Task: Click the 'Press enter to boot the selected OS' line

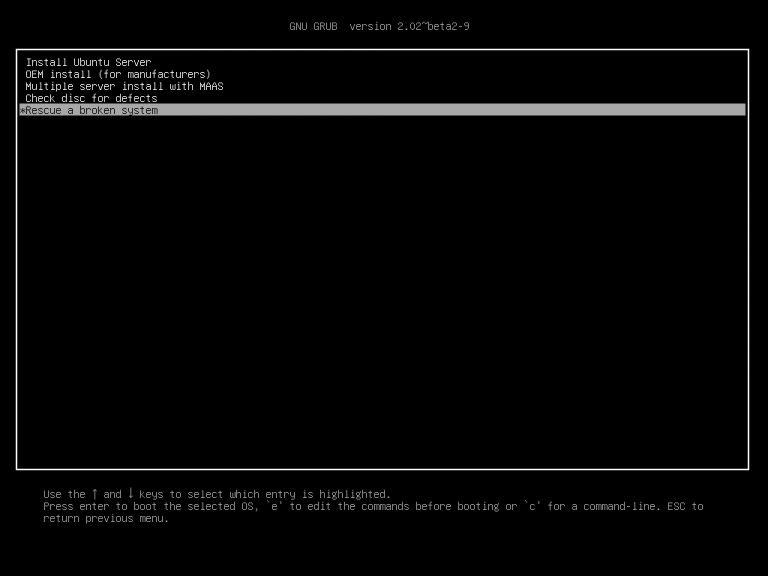Action: pyautogui.click(x=373, y=506)
